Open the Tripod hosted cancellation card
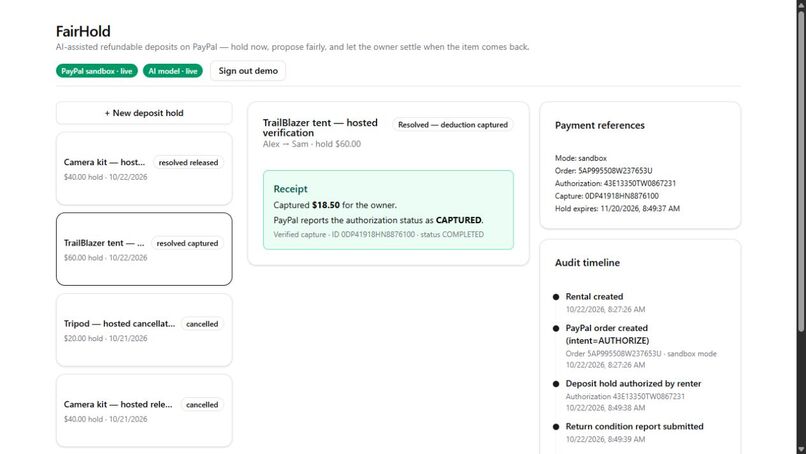 144,330
